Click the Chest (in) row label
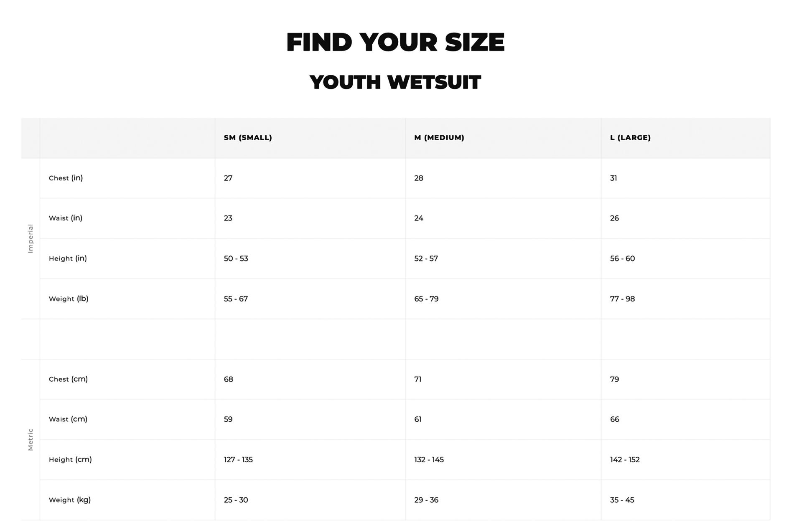794x532 pixels. coord(66,178)
